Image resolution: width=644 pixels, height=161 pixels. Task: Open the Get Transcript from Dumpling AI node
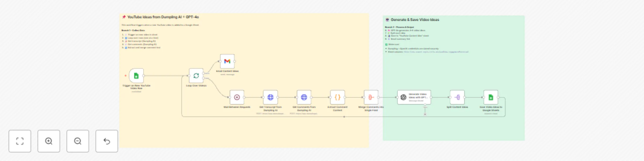pos(270,97)
